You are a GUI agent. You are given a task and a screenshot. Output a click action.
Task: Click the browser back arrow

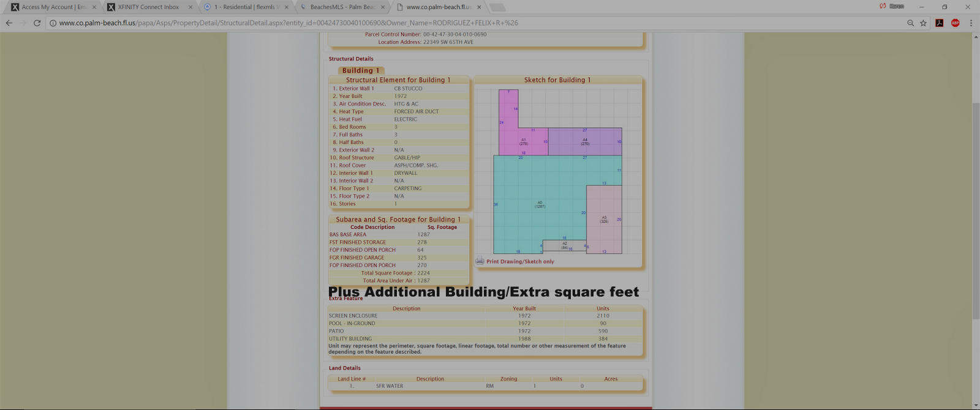(x=9, y=23)
